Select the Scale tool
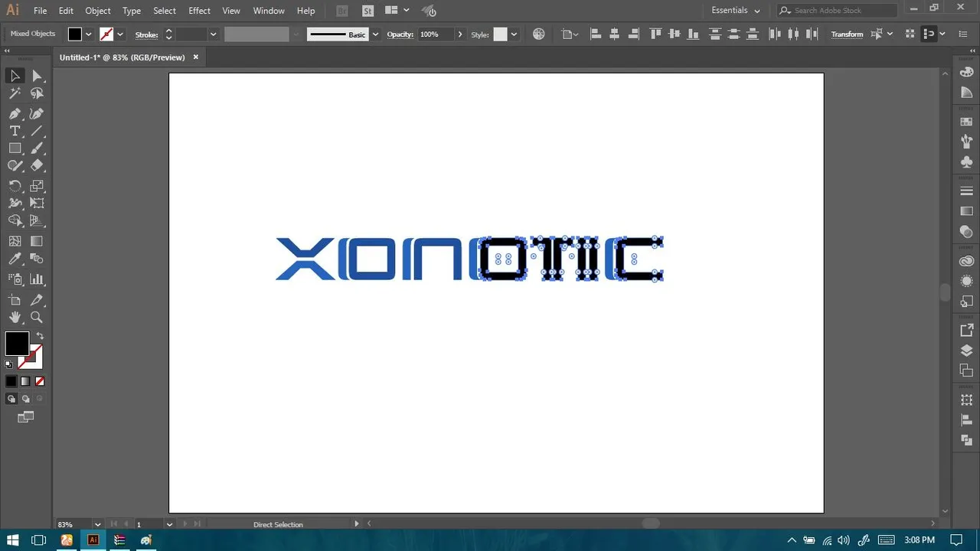 37,186
